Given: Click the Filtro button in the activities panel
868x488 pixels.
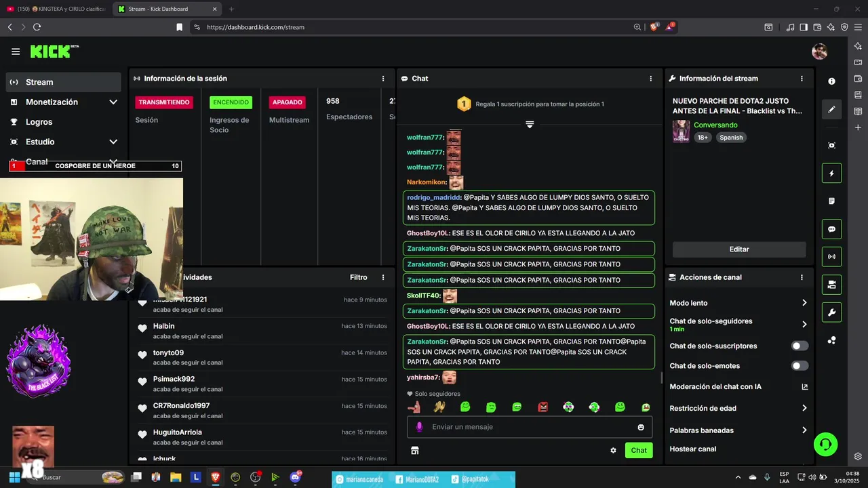Looking at the screenshot, I should tap(359, 277).
